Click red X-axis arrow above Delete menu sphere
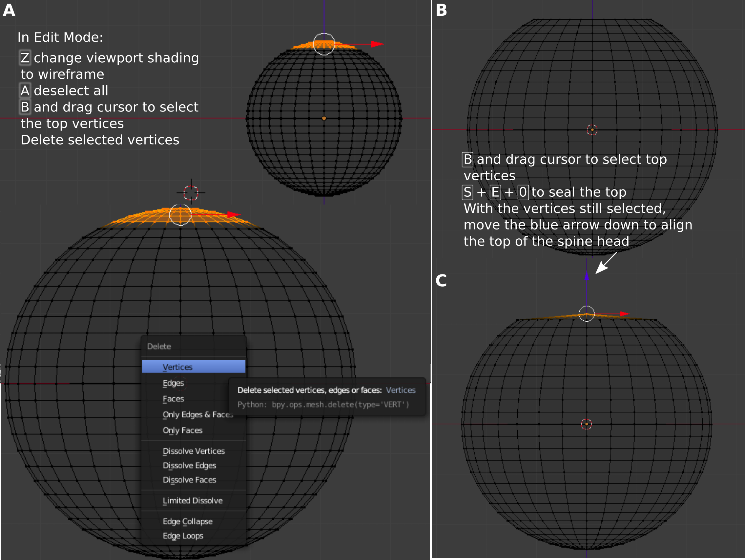Screen dimensions: 745x560 [233, 214]
